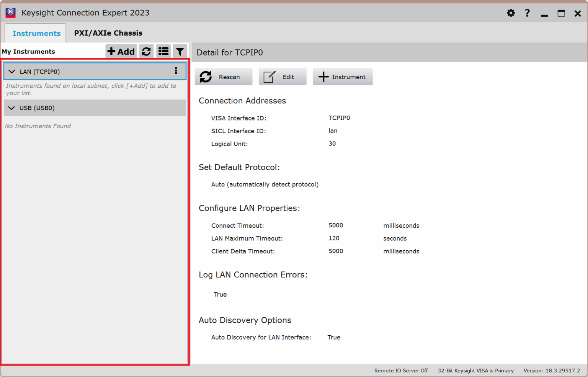Open the instrument filter funnel
The height and width of the screenshot is (377, 588).
pyautogui.click(x=180, y=51)
